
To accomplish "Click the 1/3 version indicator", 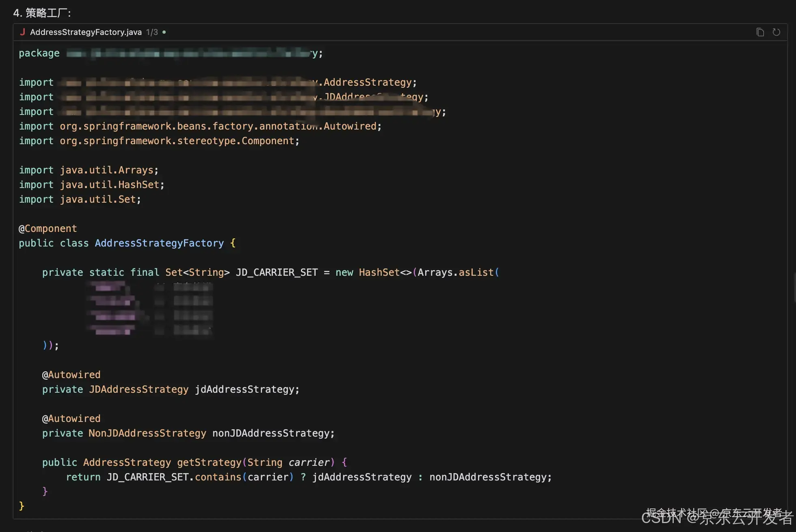I will coord(152,32).
